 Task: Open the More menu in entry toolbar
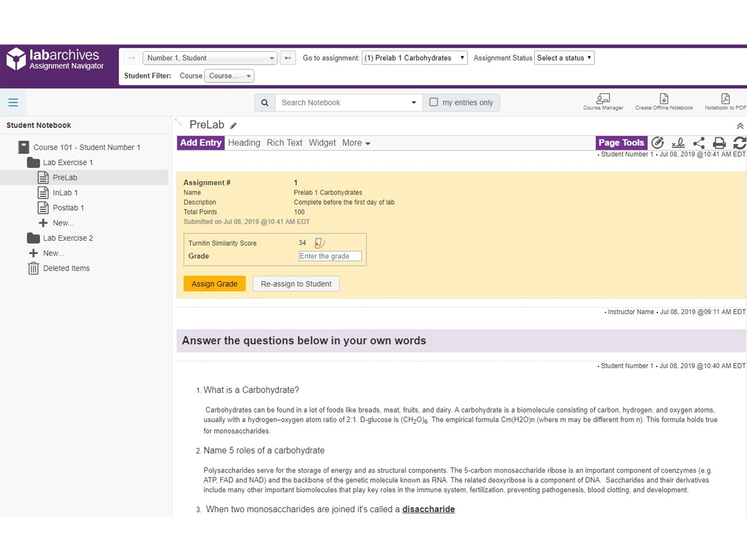(x=356, y=143)
